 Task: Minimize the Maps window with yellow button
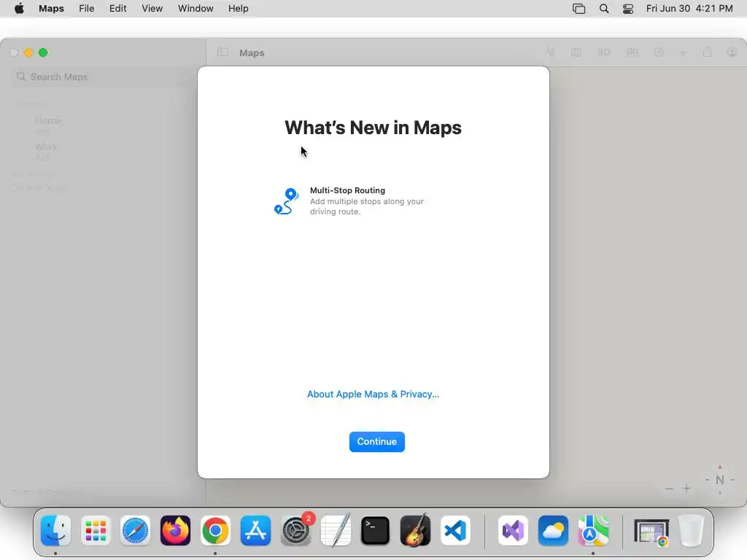[28, 52]
